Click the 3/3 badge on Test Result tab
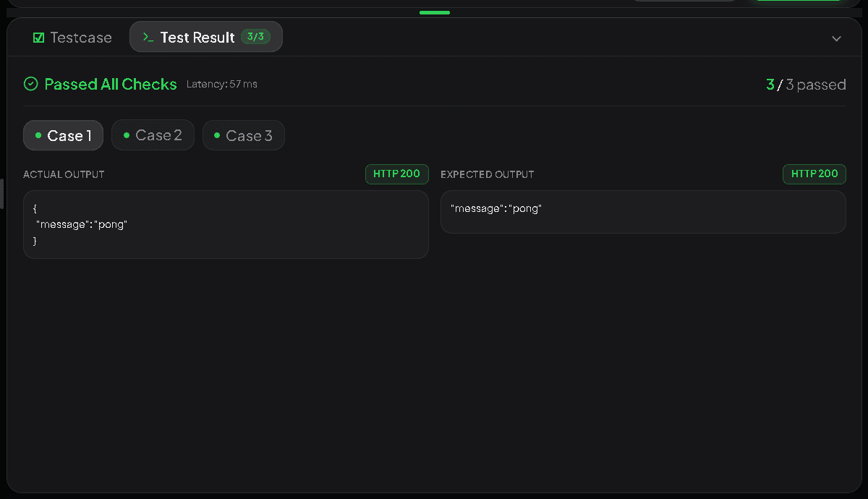 255,37
